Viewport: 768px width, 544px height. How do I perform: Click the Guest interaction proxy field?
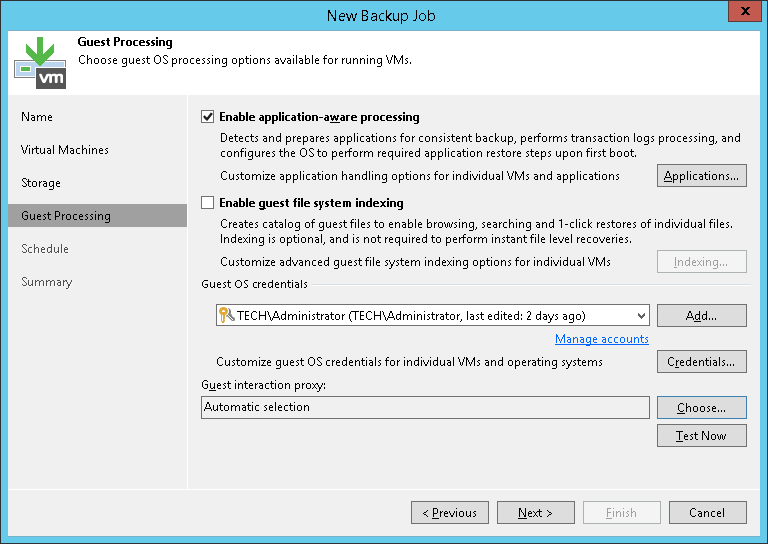tap(425, 408)
